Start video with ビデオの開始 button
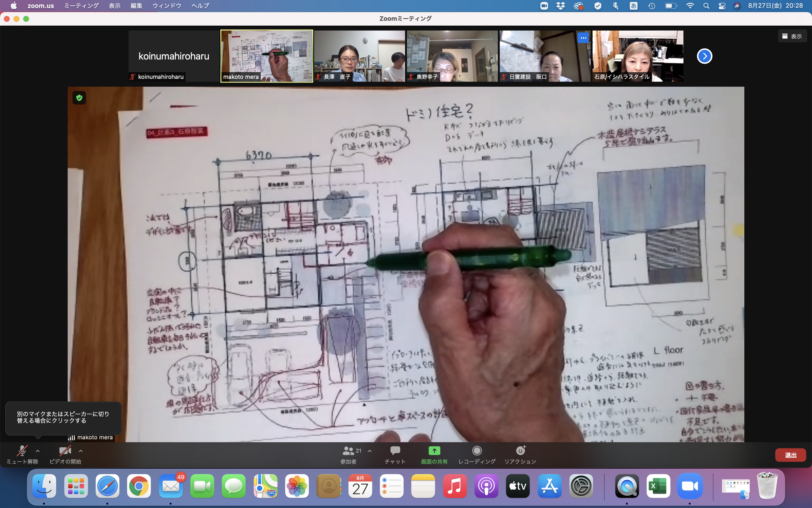This screenshot has width=812, height=508. (65, 455)
